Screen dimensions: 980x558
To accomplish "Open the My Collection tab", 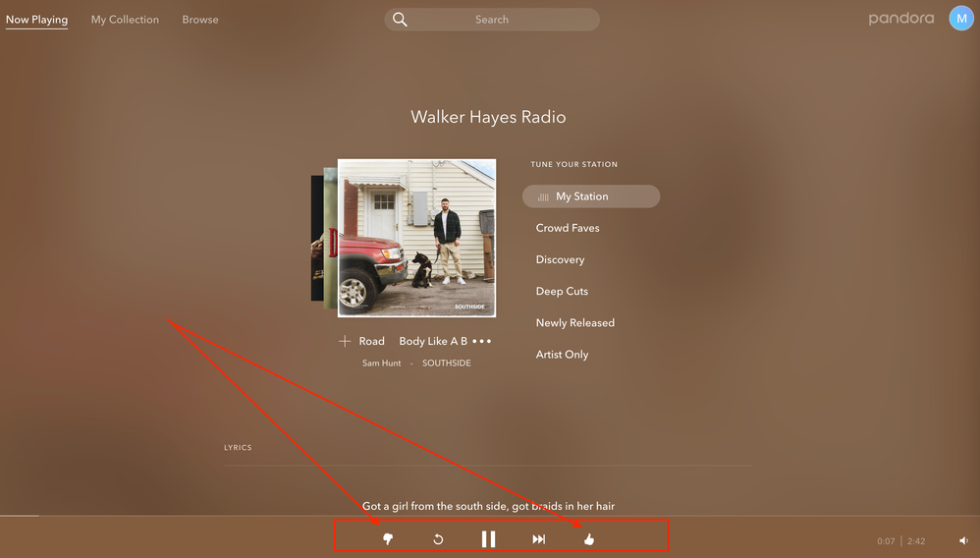I will 125,20.
